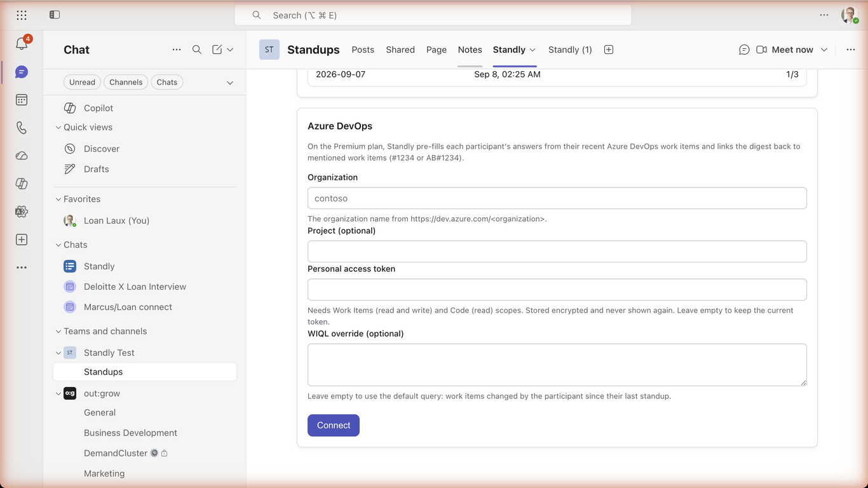The height and width of the screenshot is (488, 868).
Task: Click the Personal access token field
Action: 557,290
